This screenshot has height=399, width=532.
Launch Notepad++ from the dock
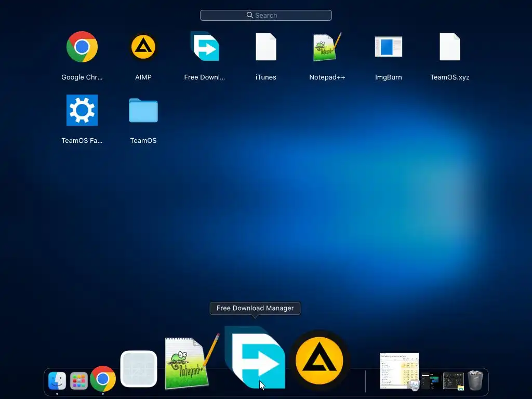coord(191,362)
